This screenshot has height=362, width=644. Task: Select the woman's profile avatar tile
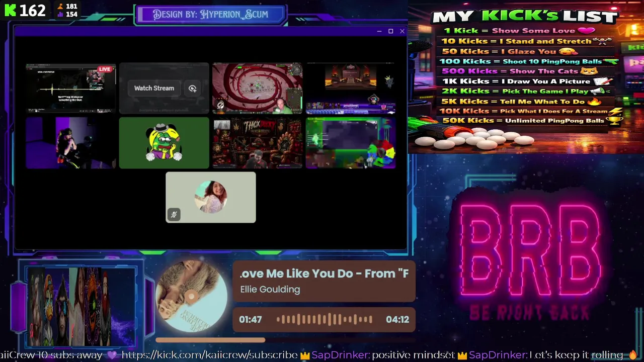(x=211, y=197)
